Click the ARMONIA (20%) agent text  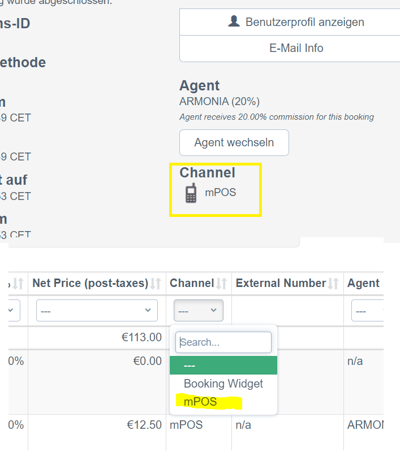click(219, 101)
